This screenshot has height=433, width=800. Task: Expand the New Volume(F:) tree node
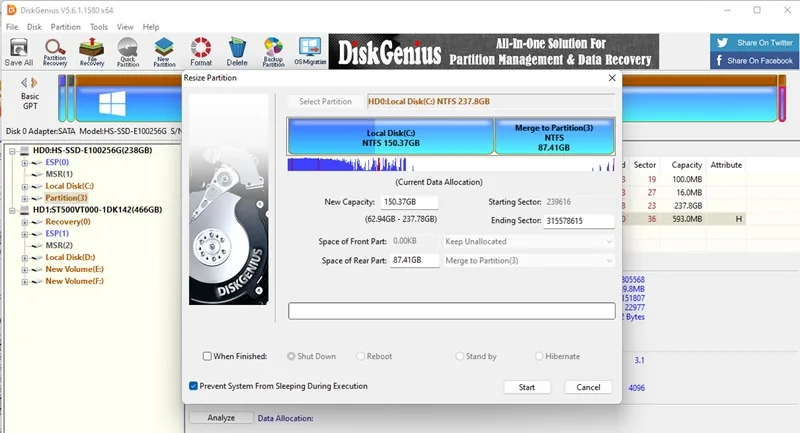tap(24, 282)
